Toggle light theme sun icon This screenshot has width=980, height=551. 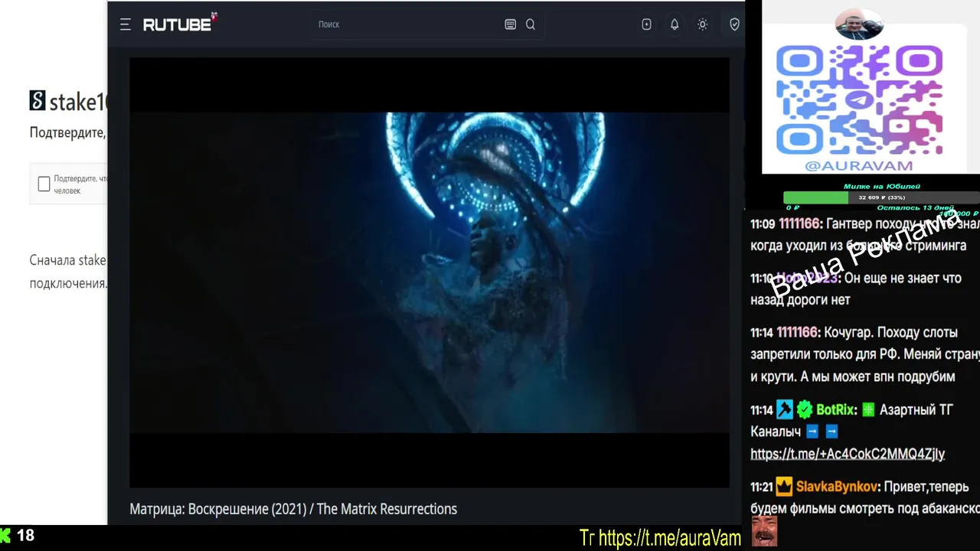[702, 24]
